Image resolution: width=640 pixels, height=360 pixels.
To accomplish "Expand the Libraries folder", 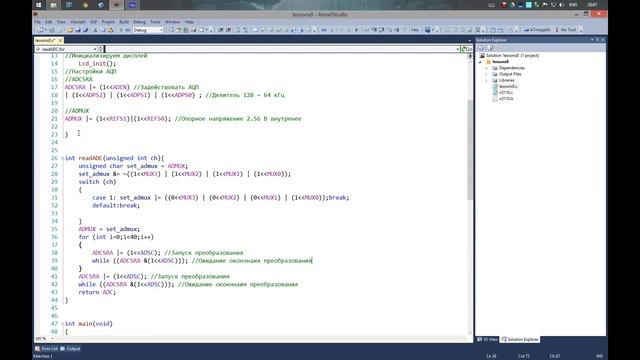I will coord(487,80).
